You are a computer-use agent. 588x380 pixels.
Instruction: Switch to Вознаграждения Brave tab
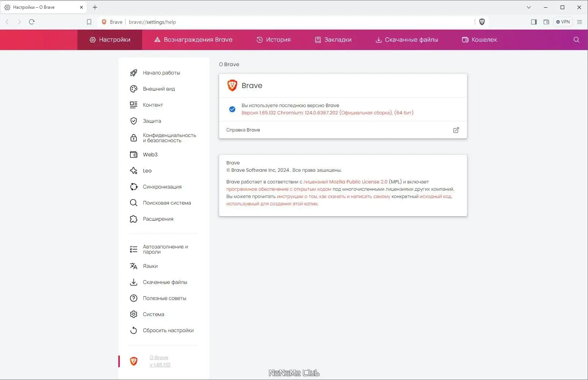pos(193,40)
